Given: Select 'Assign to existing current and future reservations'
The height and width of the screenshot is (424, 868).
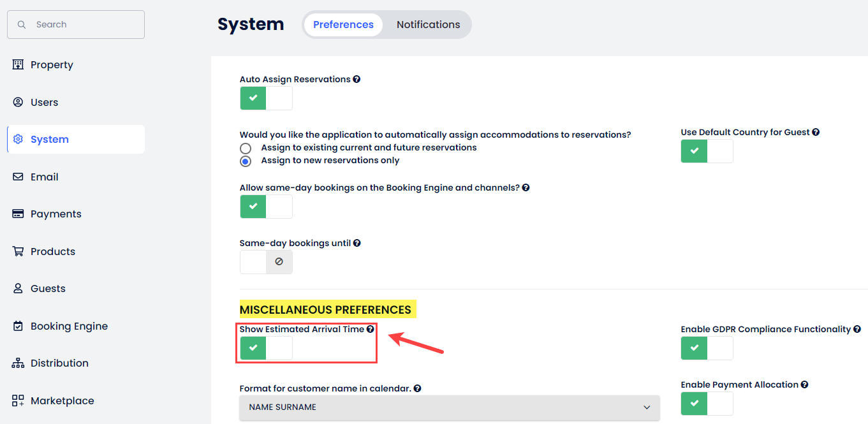Looking at the screenshot, I should point(246,148).
